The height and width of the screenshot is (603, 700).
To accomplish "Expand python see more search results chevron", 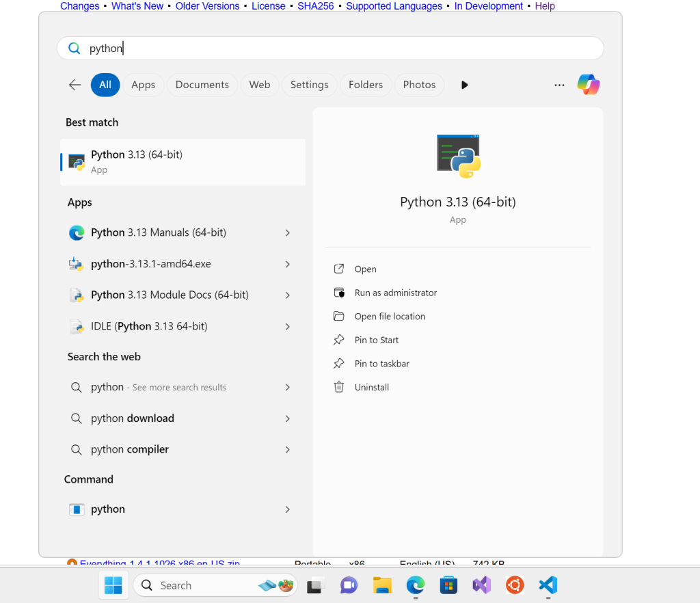I will [x=288, y=388].
